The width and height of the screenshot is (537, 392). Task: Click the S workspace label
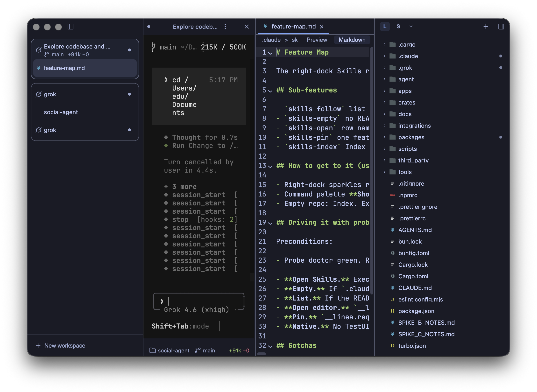click(x=398, y=27)
